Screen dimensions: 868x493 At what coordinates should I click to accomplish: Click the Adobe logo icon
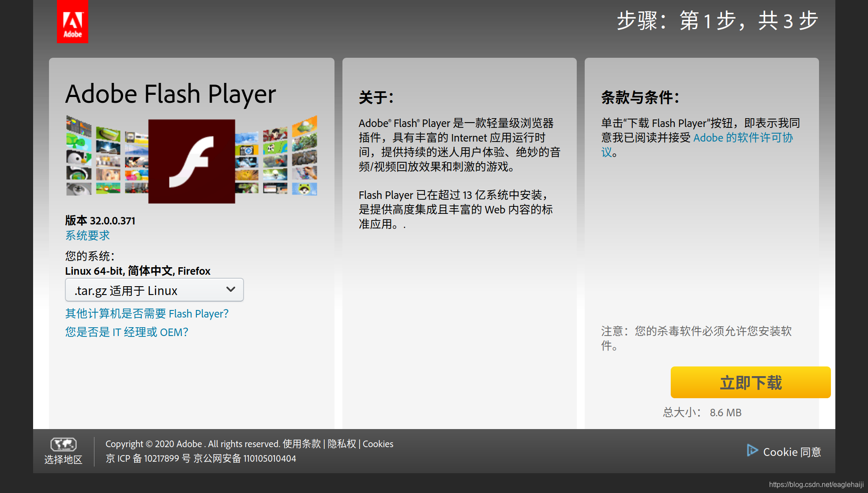[72, 21]
